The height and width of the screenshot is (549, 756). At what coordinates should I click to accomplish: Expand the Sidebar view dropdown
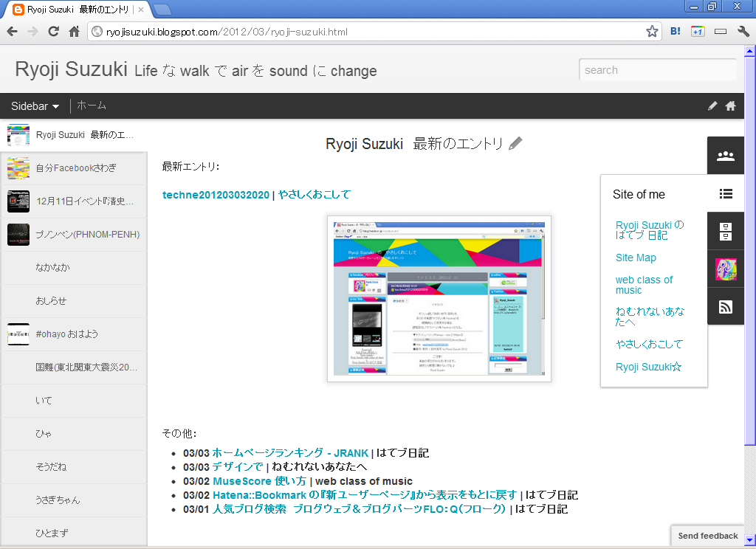[x=35, y=106]
